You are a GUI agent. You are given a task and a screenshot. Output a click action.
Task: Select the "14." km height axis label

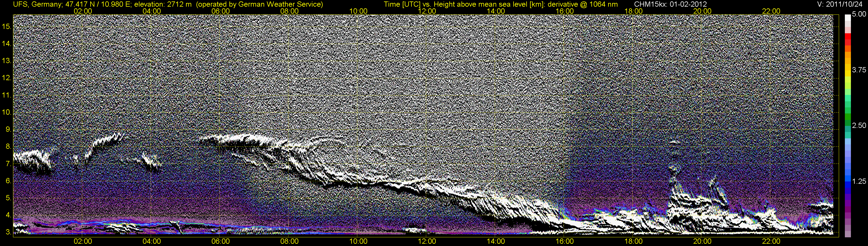[x=7, y=44]
